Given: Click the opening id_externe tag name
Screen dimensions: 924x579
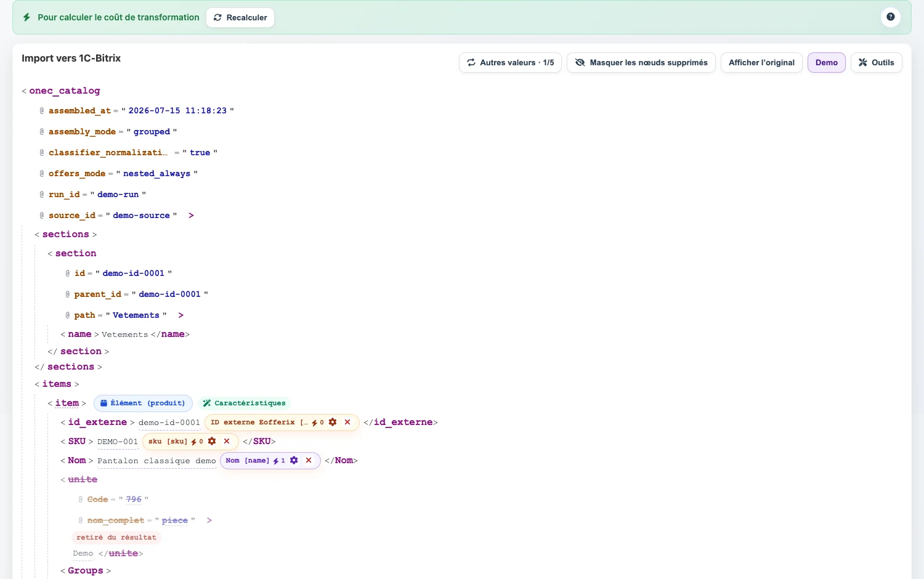Looking at the screenshot, I should 97,422.
